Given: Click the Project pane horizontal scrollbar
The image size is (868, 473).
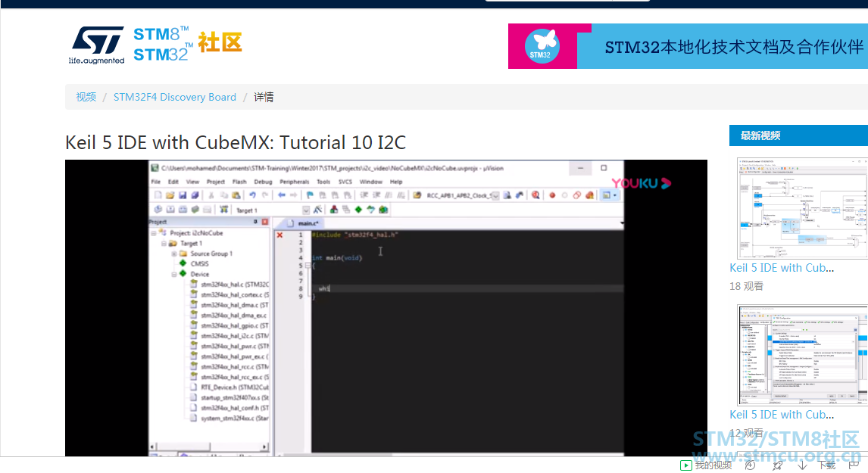Looking at the screenshot, I should tap(210, 446).
